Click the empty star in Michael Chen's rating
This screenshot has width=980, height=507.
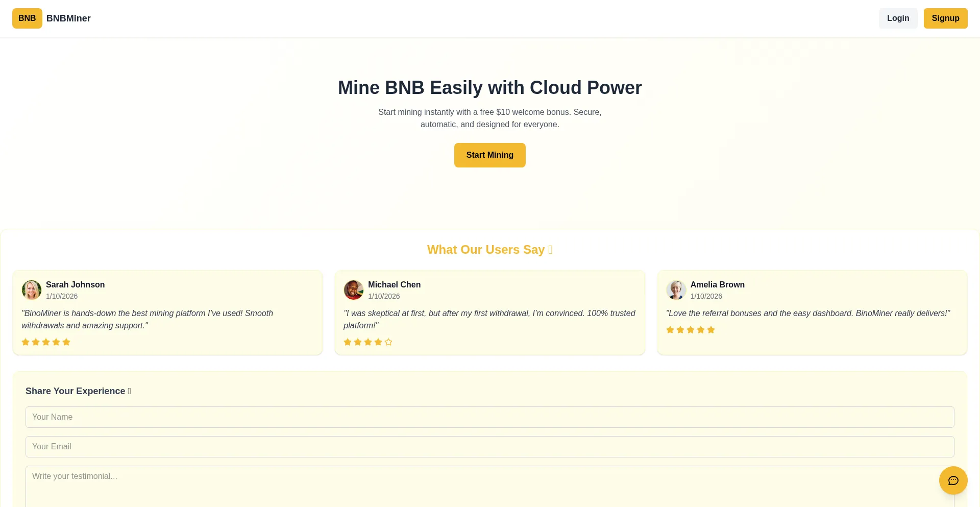tap(388, 342)
